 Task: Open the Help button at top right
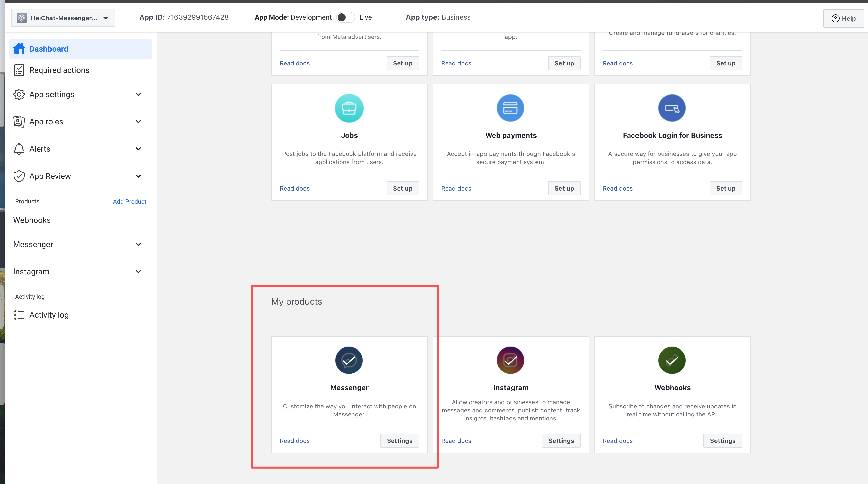(844, 18)
